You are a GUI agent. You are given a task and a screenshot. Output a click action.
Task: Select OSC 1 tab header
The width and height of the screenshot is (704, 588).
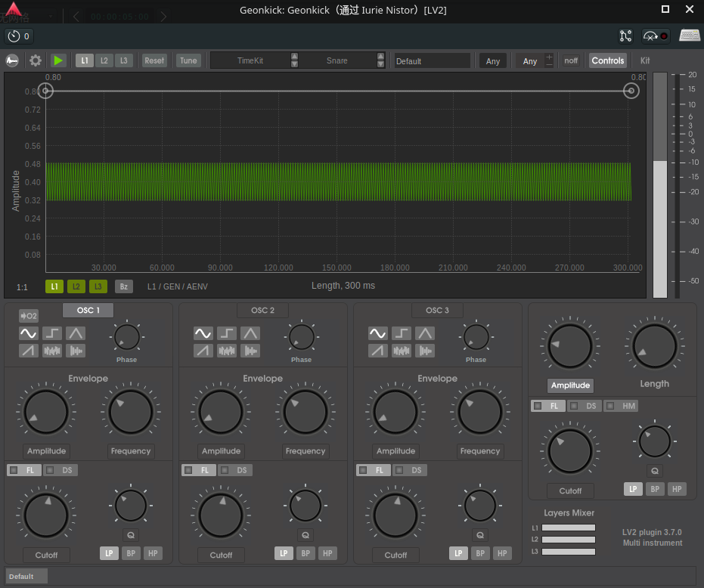(88, 310)
